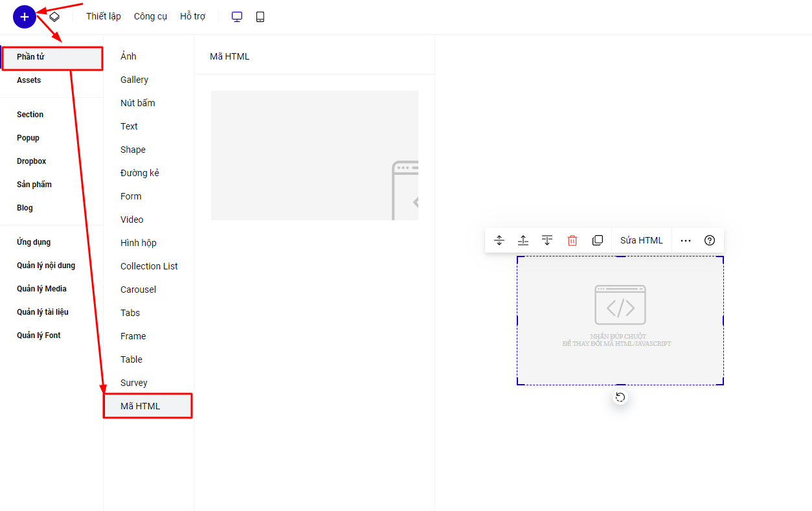Bring element forward with up-arrow icon

click(523, 240)
